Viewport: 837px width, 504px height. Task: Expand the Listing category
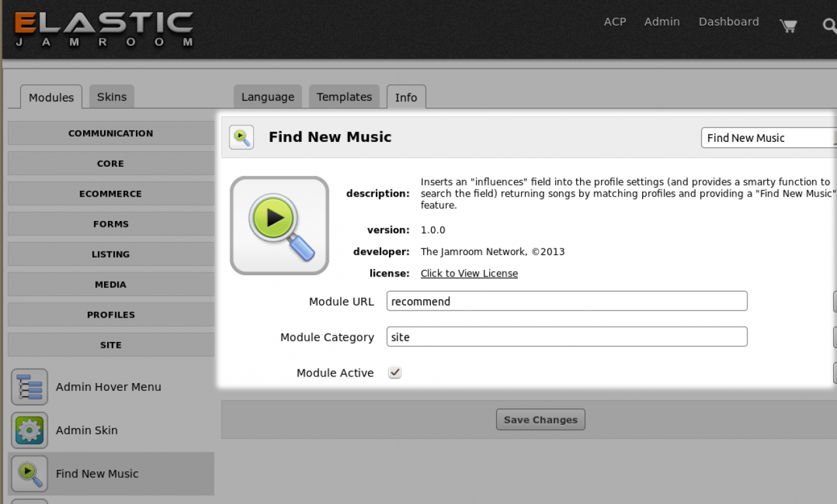tap(111, 254)
